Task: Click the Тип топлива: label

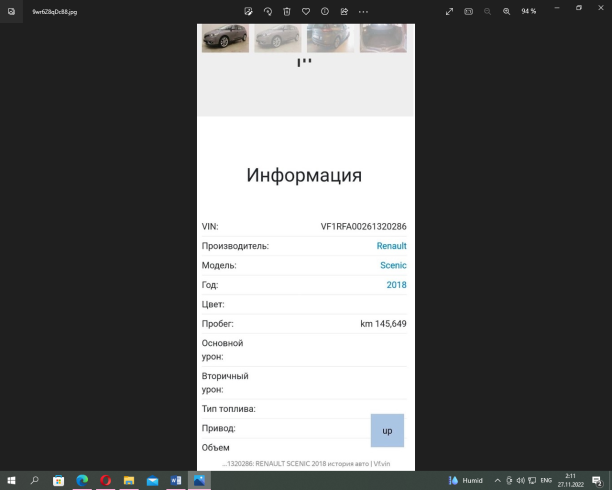Action: pos(229,409)
